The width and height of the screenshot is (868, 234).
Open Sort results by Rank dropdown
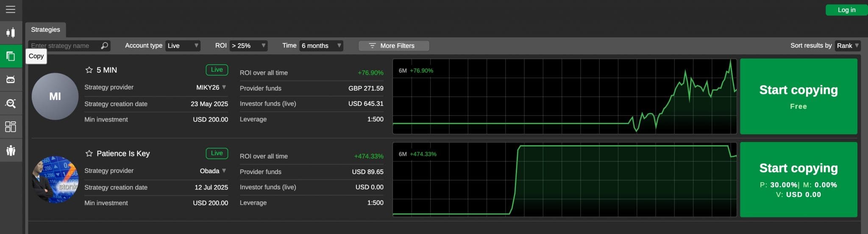(848, 45)
